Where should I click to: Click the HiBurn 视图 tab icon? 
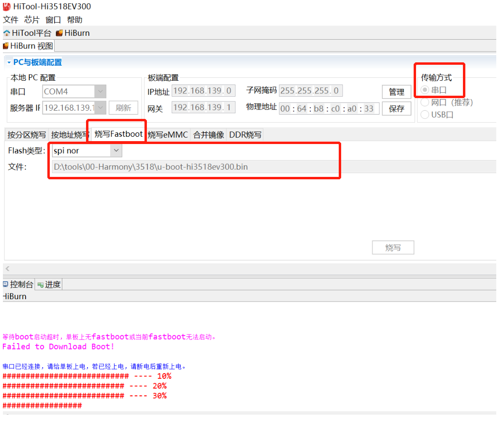6,46
